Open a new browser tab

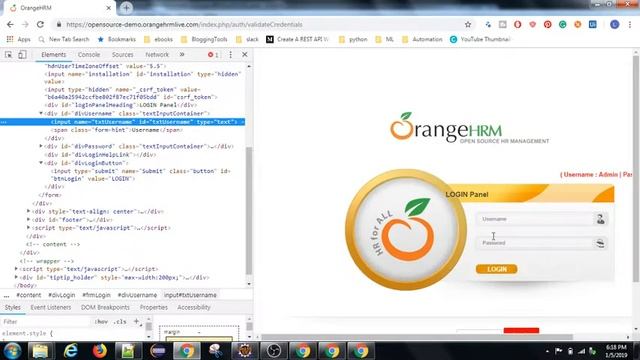pyautogui.click(x=126, y=7)
